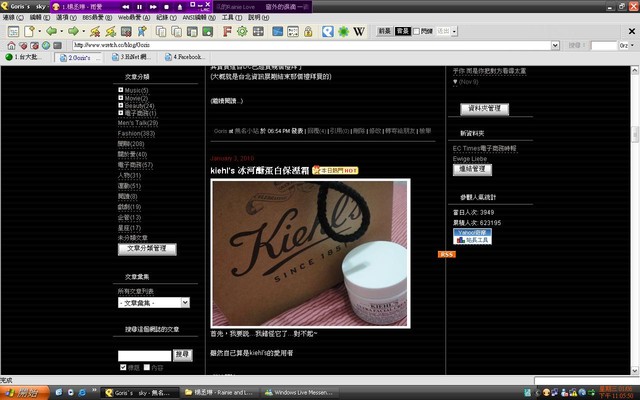Screen dimensions: 640x400
Task: Click the blue Q search icon
Action: pos(328,31)
